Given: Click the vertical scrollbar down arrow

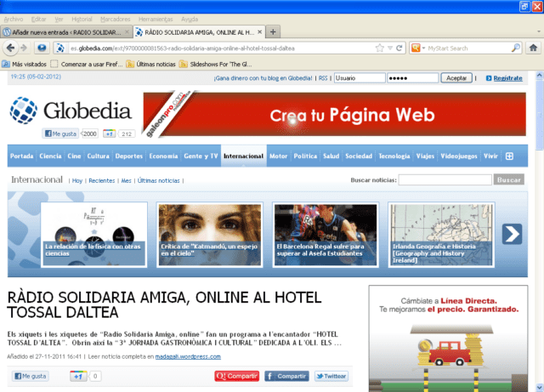Looking at the screenshot, I should 538,387.
